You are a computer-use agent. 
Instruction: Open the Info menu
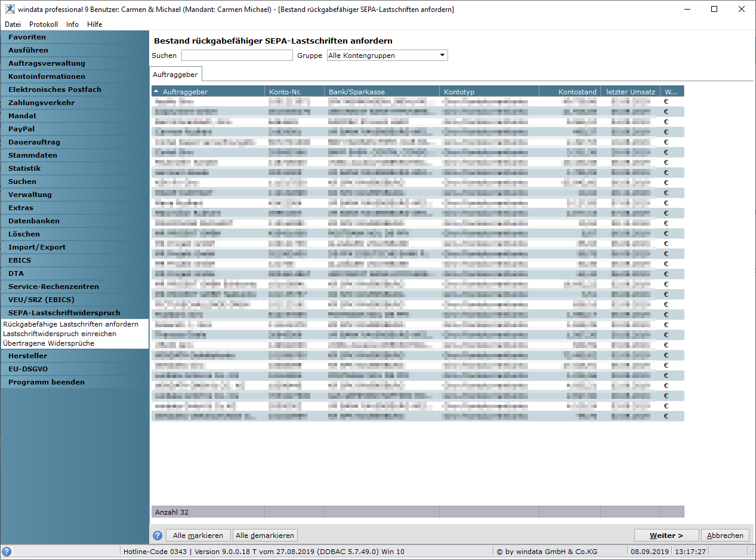pos(72,24)
